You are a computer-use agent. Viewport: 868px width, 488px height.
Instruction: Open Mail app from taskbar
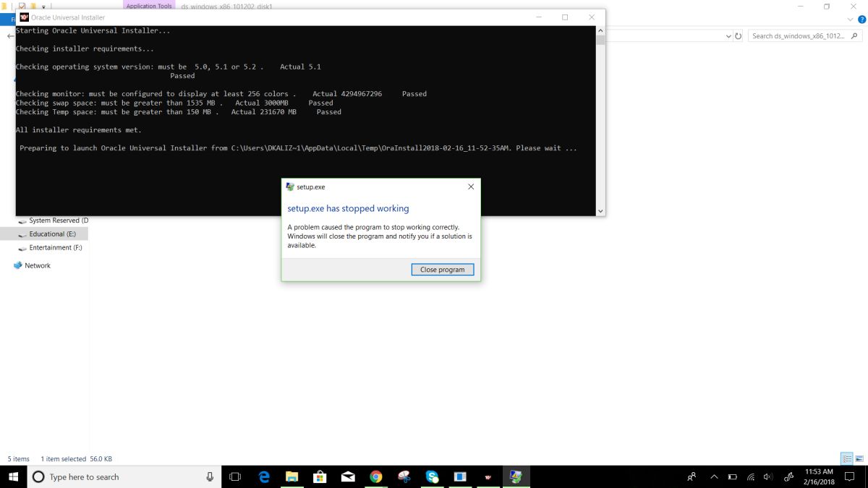pos(348,476)
